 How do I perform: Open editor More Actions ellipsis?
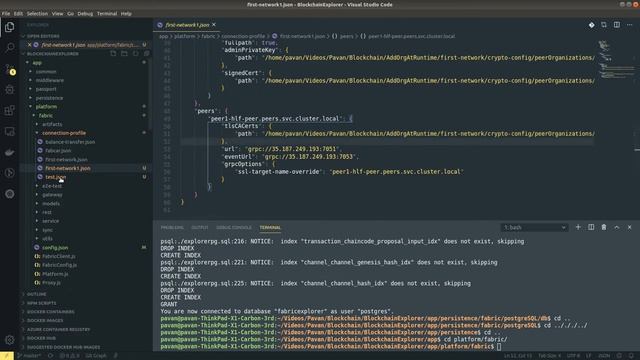pos(630,25)
